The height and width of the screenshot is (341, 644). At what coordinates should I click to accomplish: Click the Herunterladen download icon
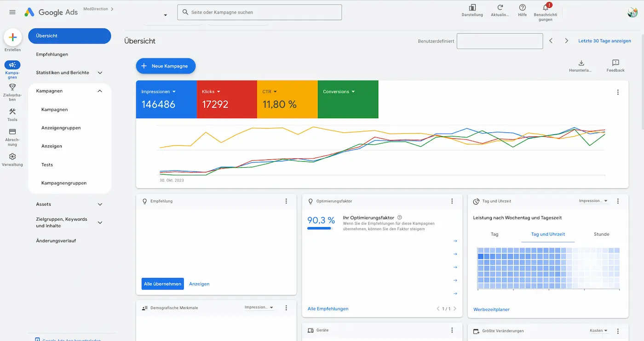581,63
